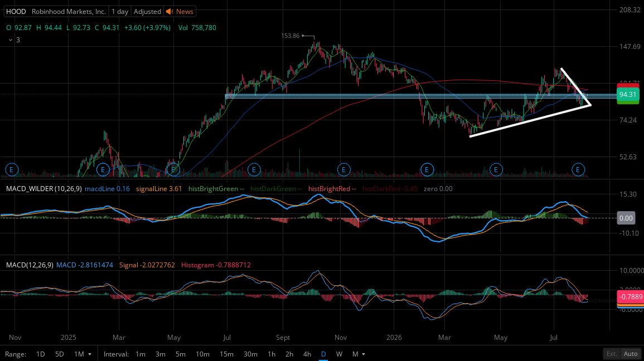This screenshot has width=644, height=361.
Task: Toggle extended hours with Ext. button
Action: pos(612,354)
